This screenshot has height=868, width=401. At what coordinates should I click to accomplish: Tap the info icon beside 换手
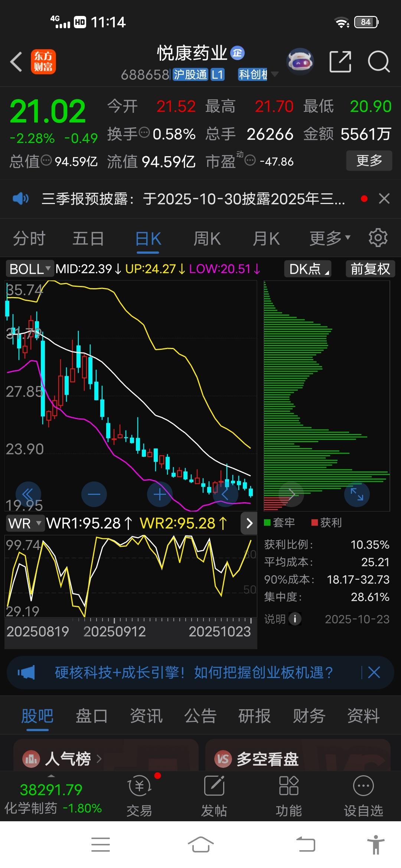coord(144,132)
